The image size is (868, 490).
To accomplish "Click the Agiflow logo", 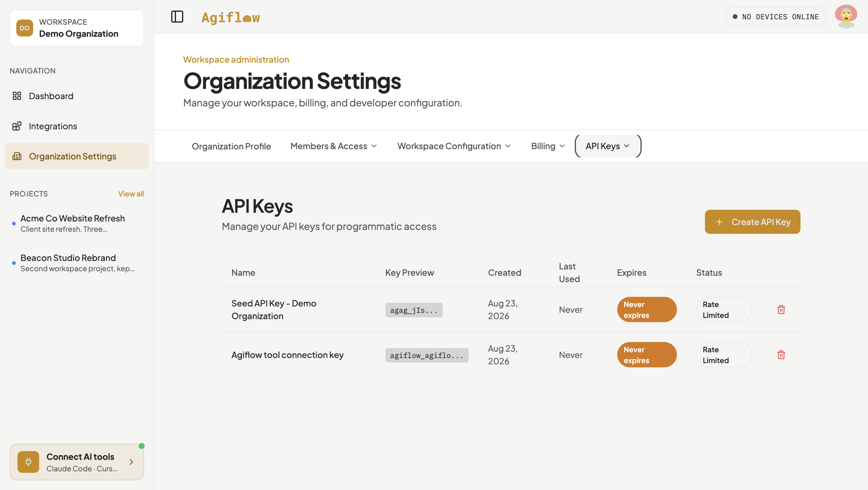I will tap(231, 17).
